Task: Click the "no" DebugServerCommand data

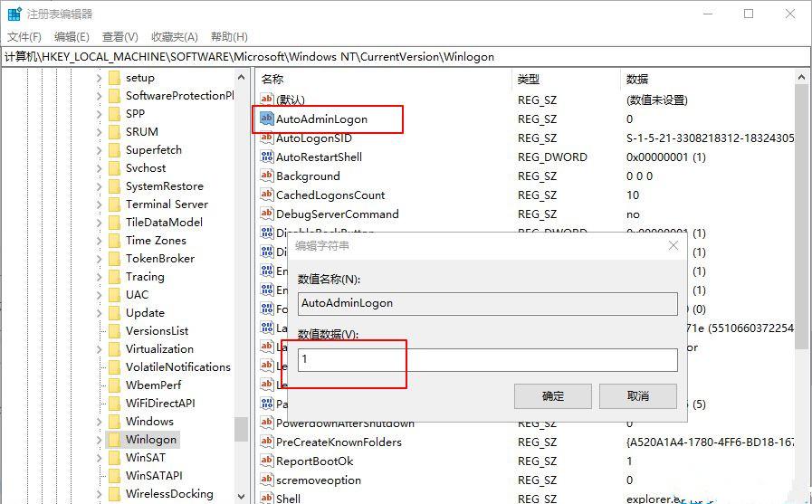Action: click(x=633, y=214)
